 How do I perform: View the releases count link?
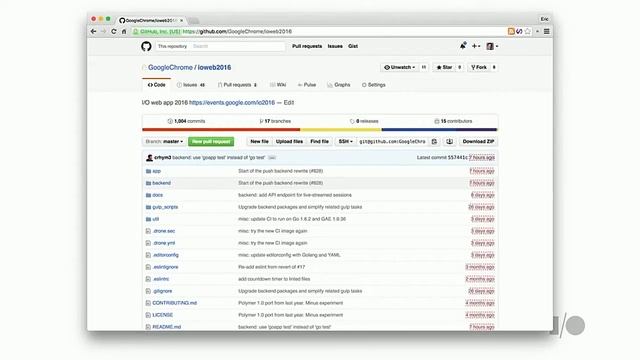pos(364,121)
